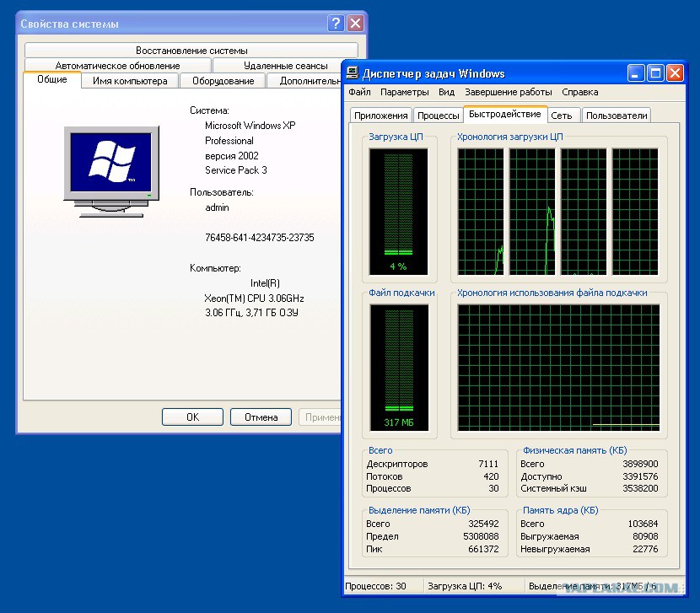The height and width of the screenshot is (613, 700).
Task: Close the Свойства системы dialog
Action: click(356, 24)
